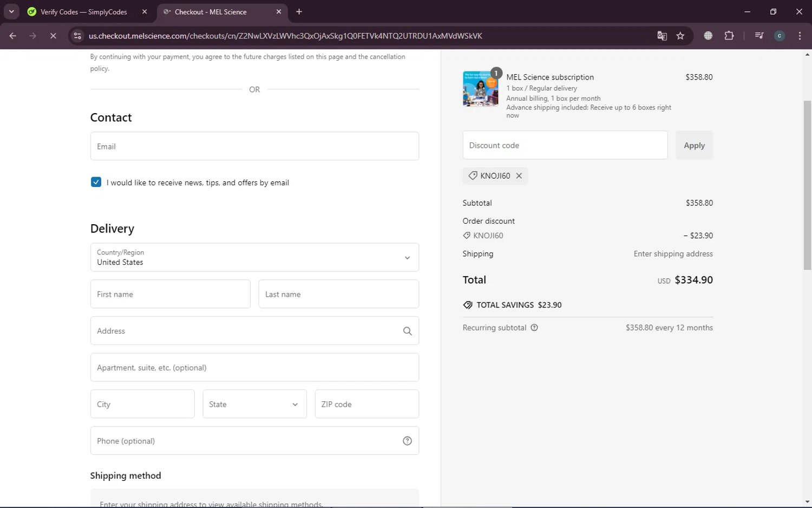Image resolution: width=812 pixels, height=508 pixels.
Task: Click the 'Shipping method' heading
Action: [126, 476]
